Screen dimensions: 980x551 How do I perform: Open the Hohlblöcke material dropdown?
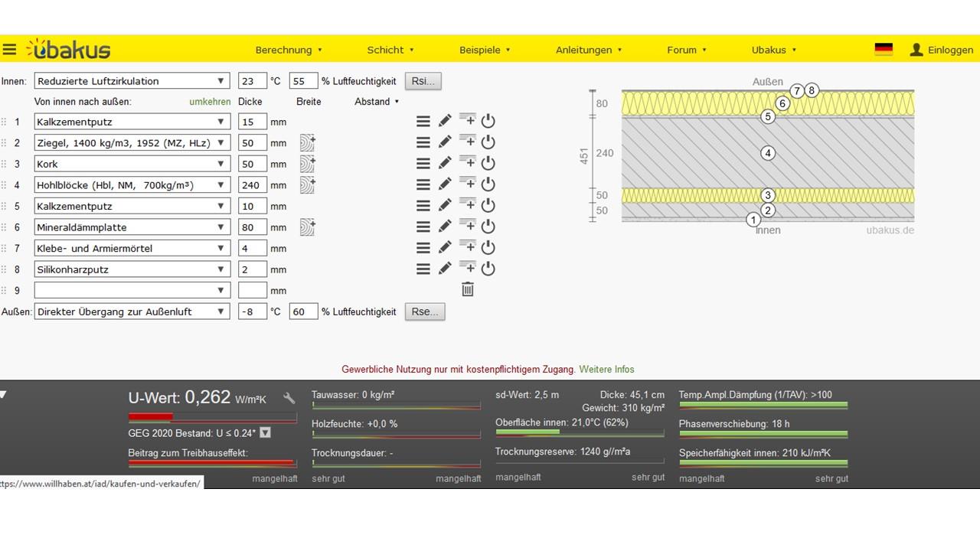coord(132,184)
